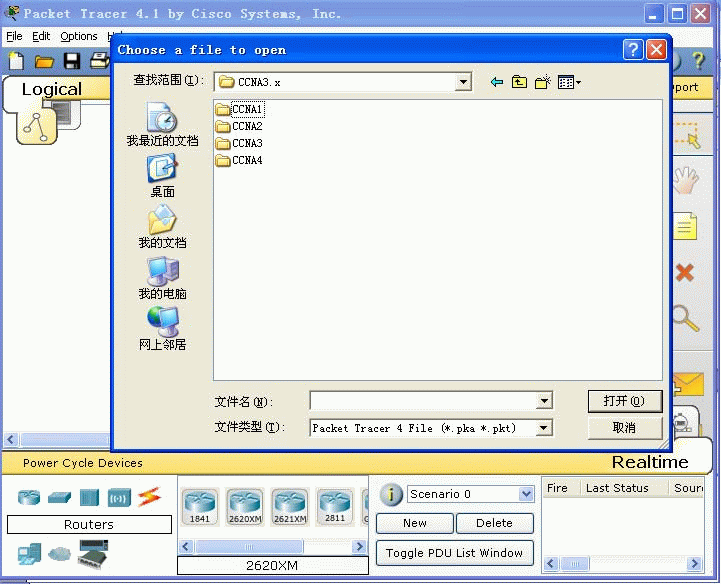Click the Save floppy disk icon
Screen dimensions: 721x584
pyautogui.click(x=72, y=61)
